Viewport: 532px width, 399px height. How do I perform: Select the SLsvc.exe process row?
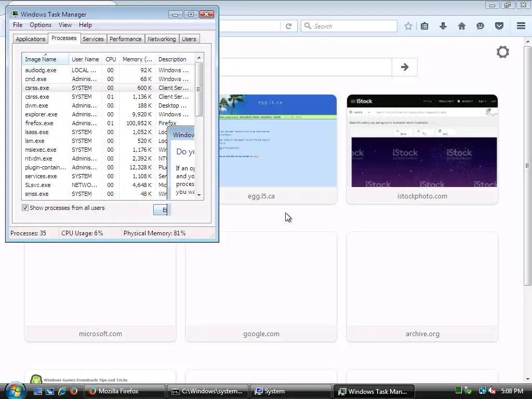(x=95, y=185)
